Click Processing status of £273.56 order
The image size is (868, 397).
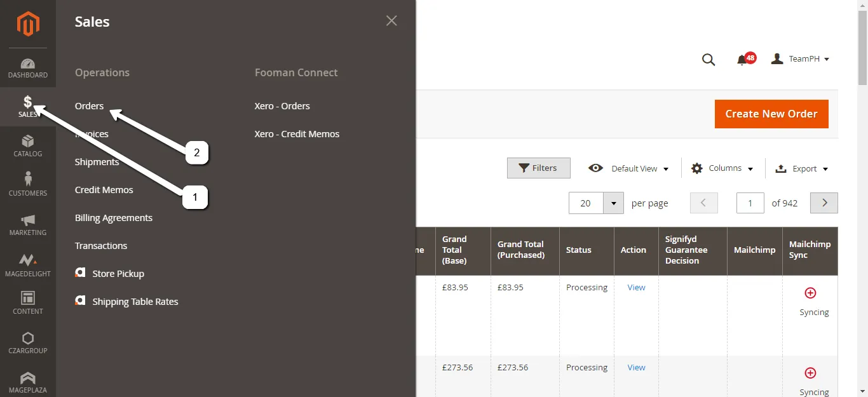pos(587,367)
